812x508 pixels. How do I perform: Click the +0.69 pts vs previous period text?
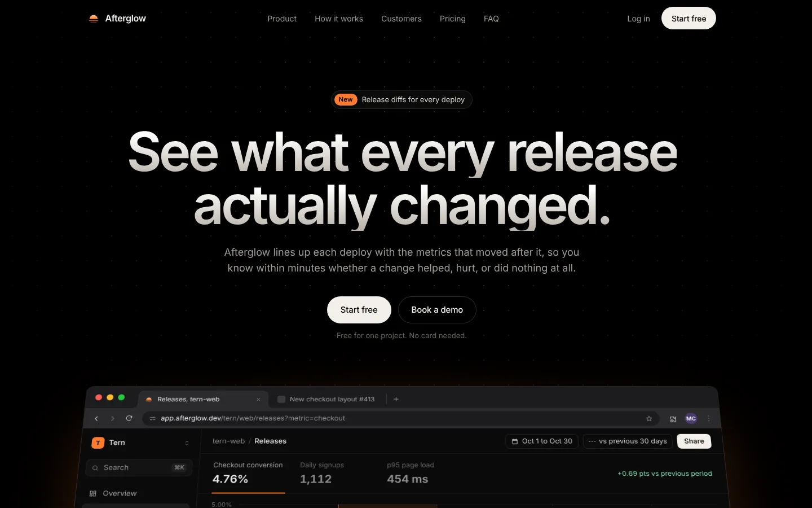tap(665, 474)
